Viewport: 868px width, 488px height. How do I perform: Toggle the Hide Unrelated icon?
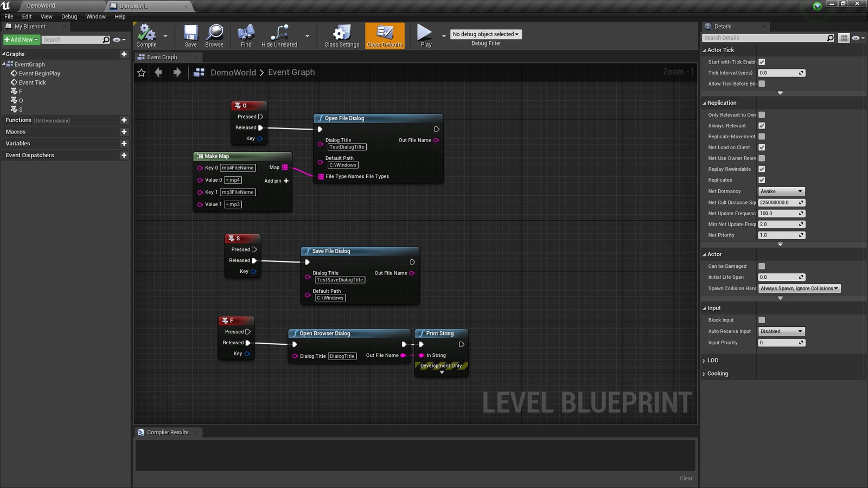[279, 34]
